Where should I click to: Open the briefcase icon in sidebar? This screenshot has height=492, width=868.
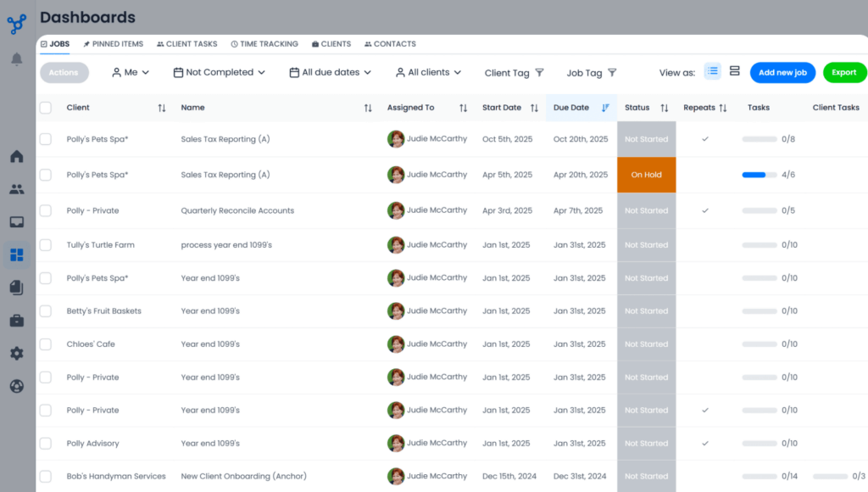pyautogui.click(x=17, y=321)
